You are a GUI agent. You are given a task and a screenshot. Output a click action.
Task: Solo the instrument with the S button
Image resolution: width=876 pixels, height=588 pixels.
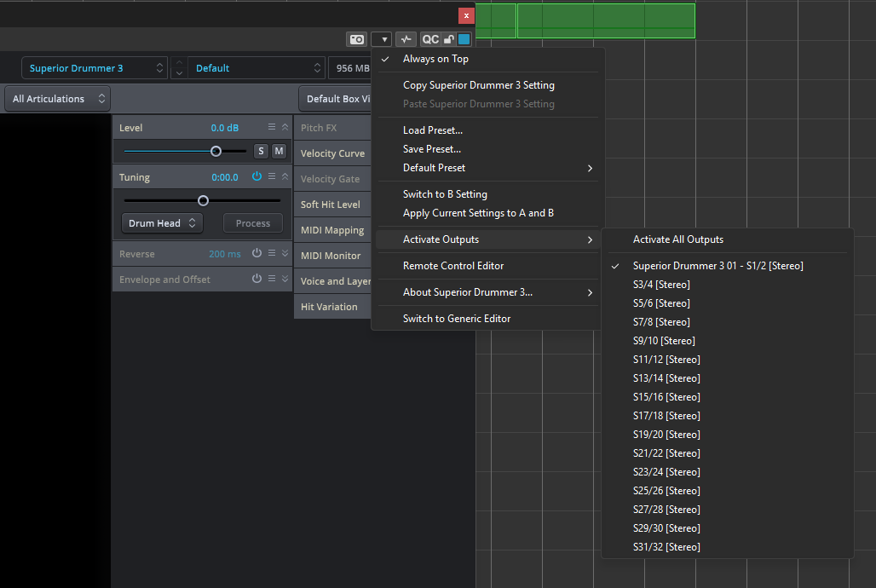pyautogui.click(x=261, y=151)
